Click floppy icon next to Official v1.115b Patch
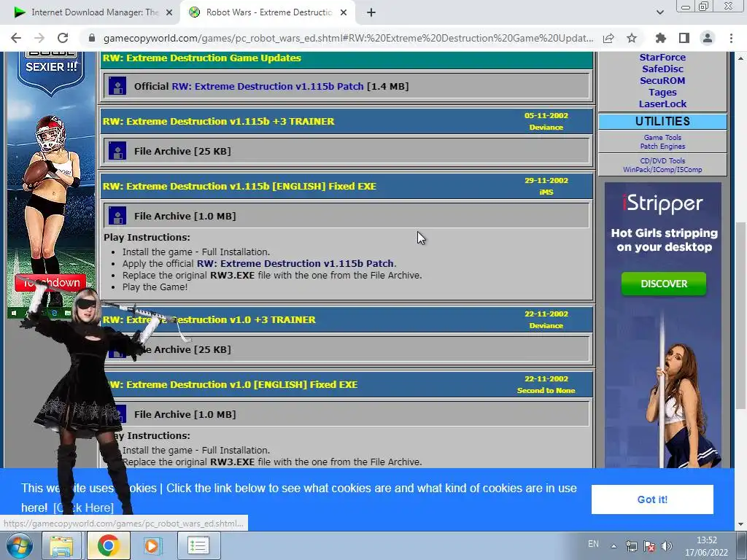This screenshot has width=747, height=560. pos(117,86)
